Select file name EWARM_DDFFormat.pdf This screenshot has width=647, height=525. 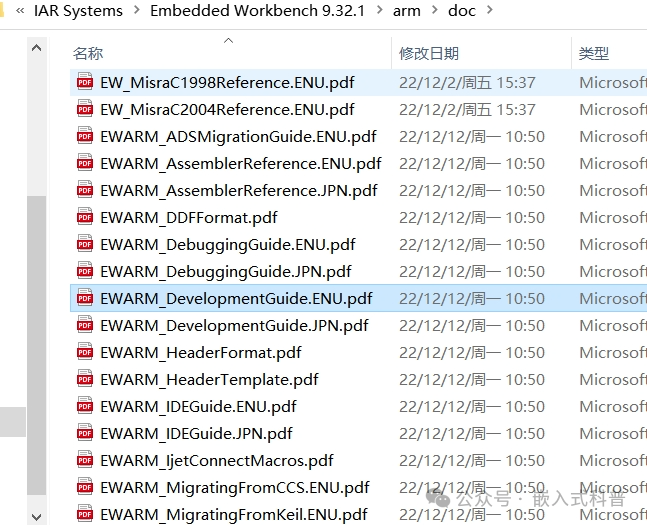189,218
